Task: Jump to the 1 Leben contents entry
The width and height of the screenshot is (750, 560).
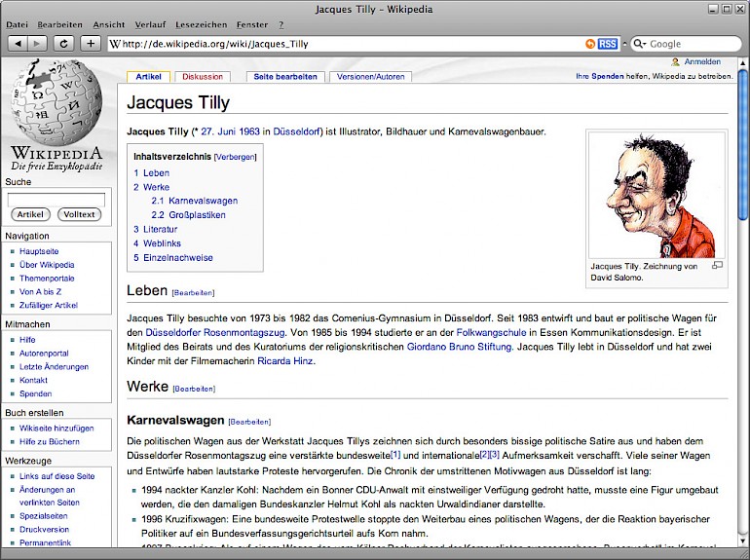Action: (152, 173)
